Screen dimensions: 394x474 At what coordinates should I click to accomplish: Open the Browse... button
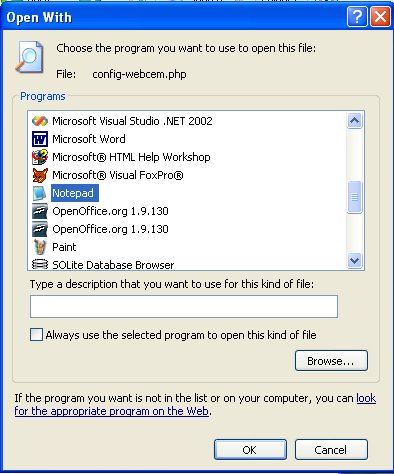point(331,361)
